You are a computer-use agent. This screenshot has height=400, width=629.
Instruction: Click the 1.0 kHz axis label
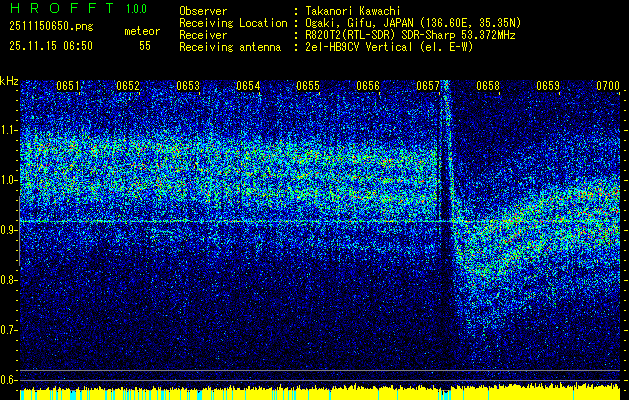pyautogui.click(x=8, y=180)
